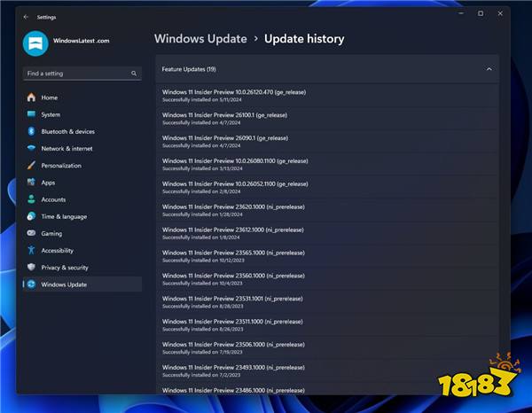The image size is (532, 413).
Task: Open Home settings page
Action: [82, 97]
